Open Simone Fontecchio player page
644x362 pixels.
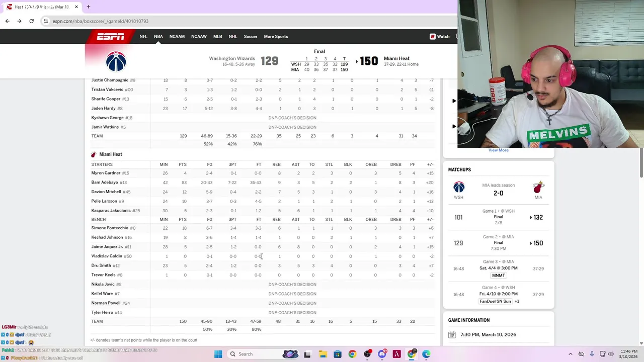(110, 228)
